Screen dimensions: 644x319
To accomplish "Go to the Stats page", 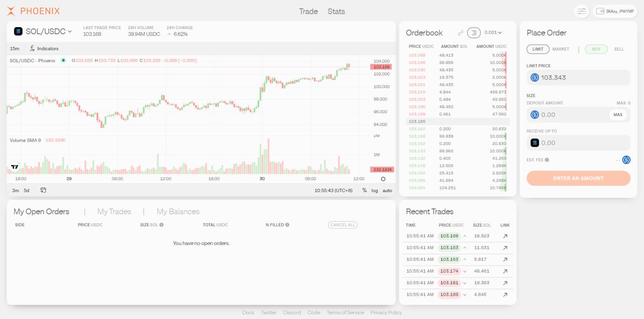I will point(336,11).
